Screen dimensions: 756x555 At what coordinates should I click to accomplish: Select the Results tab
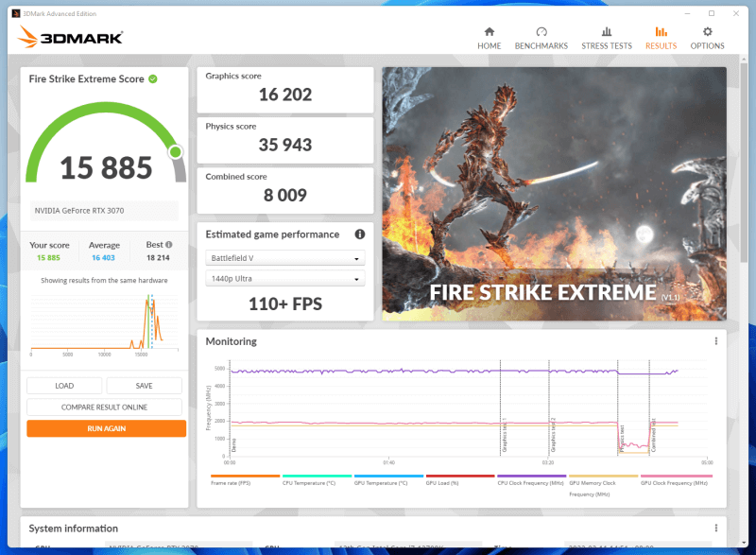coord(661,39)
